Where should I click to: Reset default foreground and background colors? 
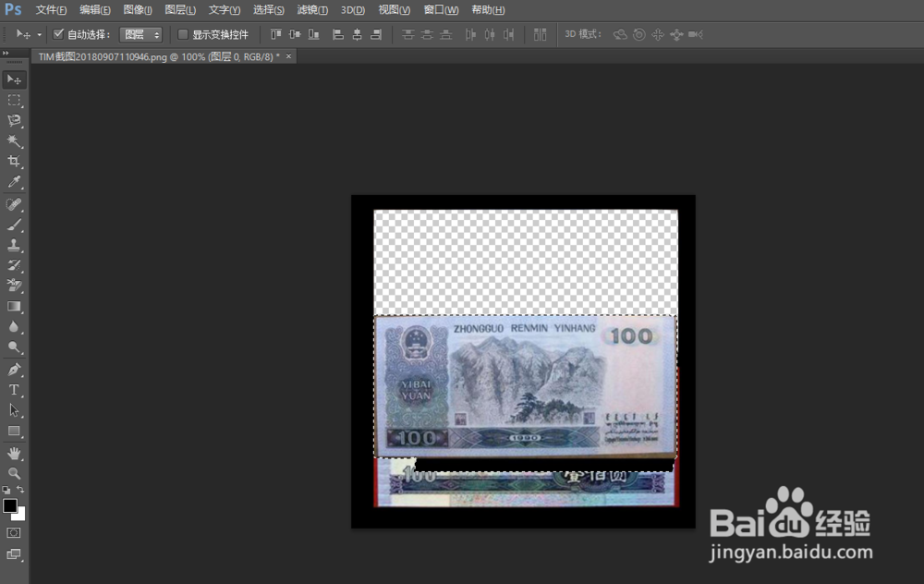(x=6, y=490)
